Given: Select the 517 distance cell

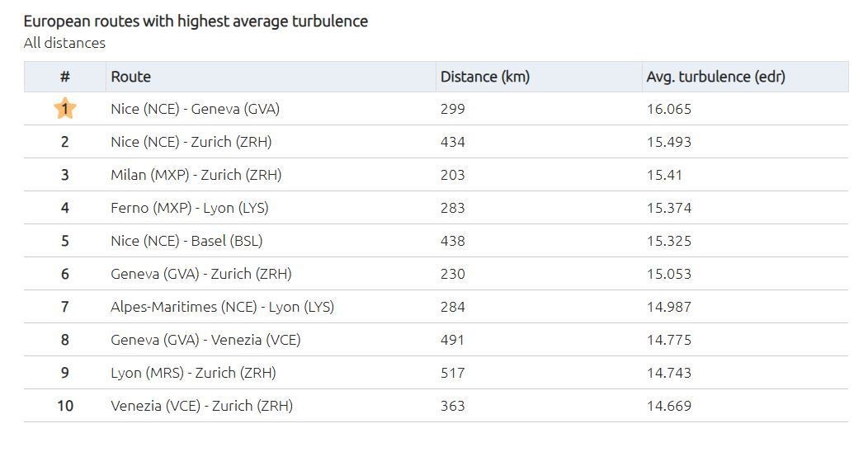Looking at the screenshot, I should 452,373.
